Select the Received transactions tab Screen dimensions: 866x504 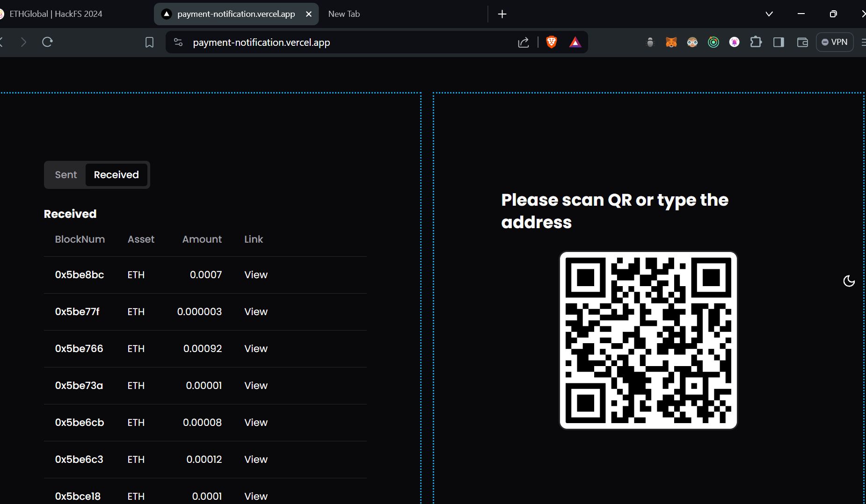[116, 175]
